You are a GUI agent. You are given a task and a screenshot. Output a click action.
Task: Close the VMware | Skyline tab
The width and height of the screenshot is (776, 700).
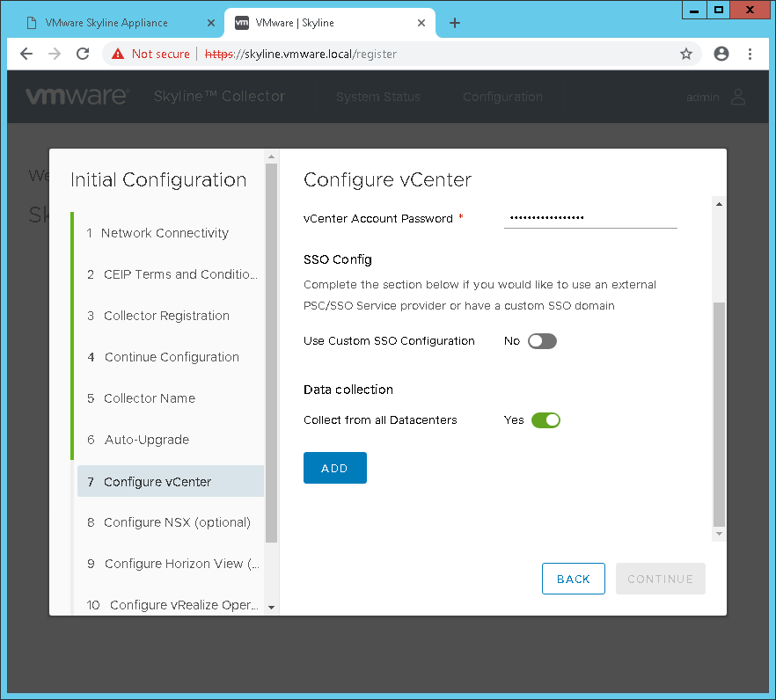421,23
